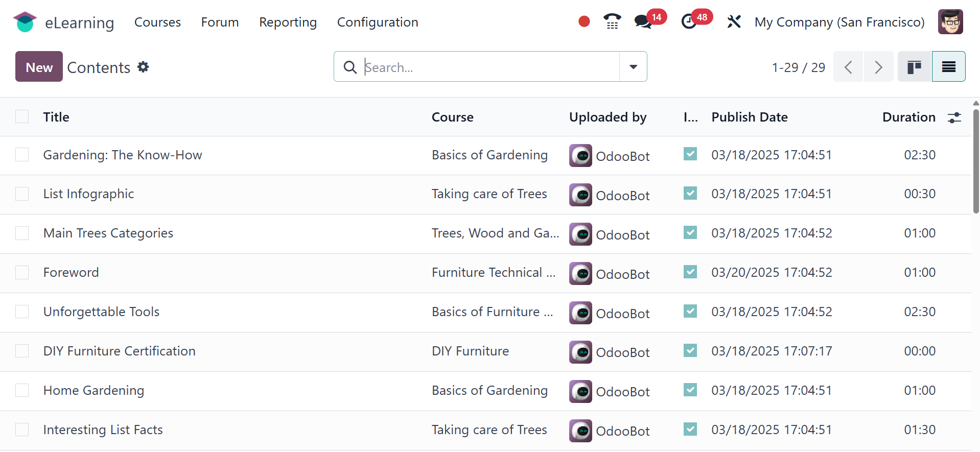Open the Configuration menu
The height and width of the screenshot is (452, 980).
tap(378, 22)
